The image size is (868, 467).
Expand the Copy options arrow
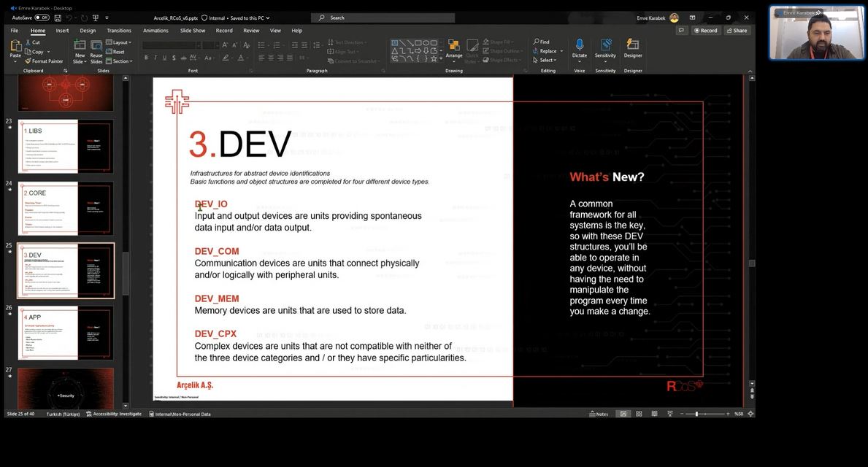pos(49,52)
